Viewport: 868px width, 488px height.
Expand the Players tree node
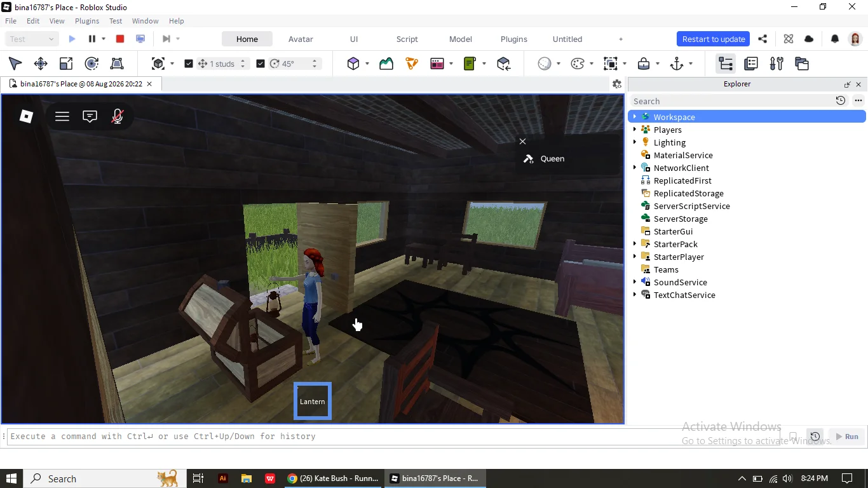pyautogui.click(x=635, y=130)
